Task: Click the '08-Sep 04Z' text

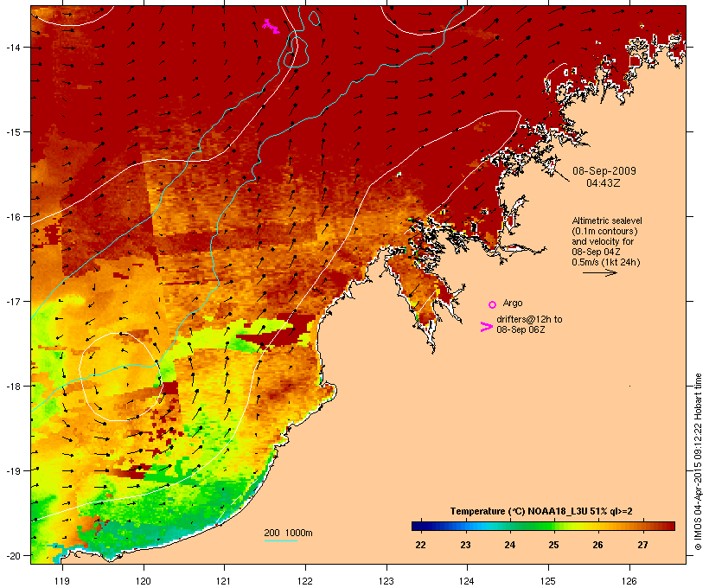Action: coord(596,252)
